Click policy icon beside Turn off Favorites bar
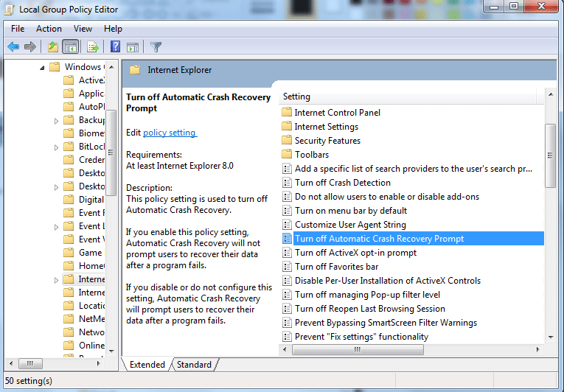564x392 pixels. 287,267
